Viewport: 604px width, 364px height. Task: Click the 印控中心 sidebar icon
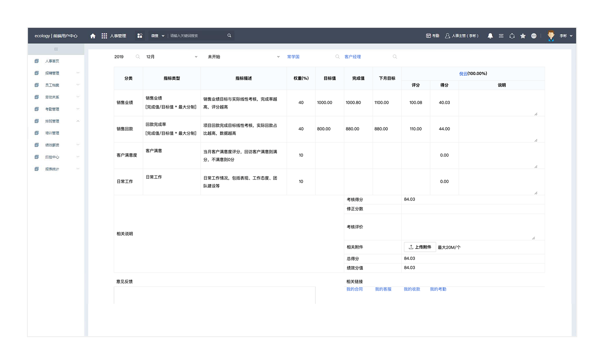pyautogui.click(x=37, y=157)
